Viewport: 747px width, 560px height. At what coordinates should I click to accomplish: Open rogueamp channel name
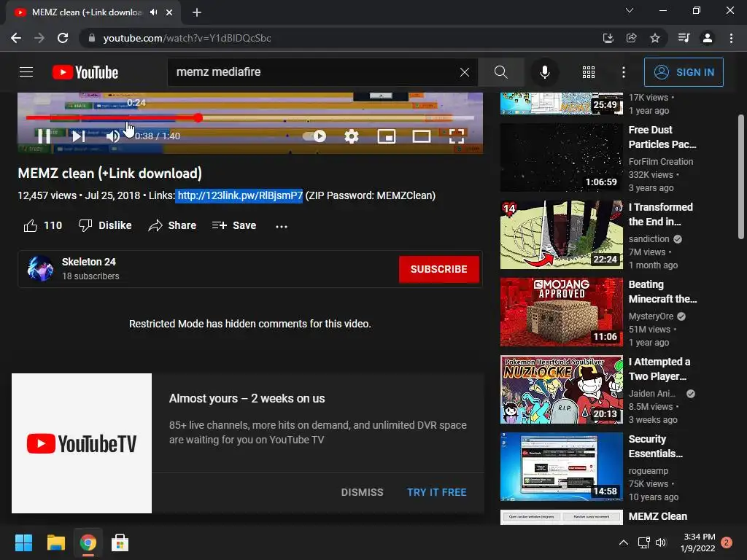pos(649,471)
